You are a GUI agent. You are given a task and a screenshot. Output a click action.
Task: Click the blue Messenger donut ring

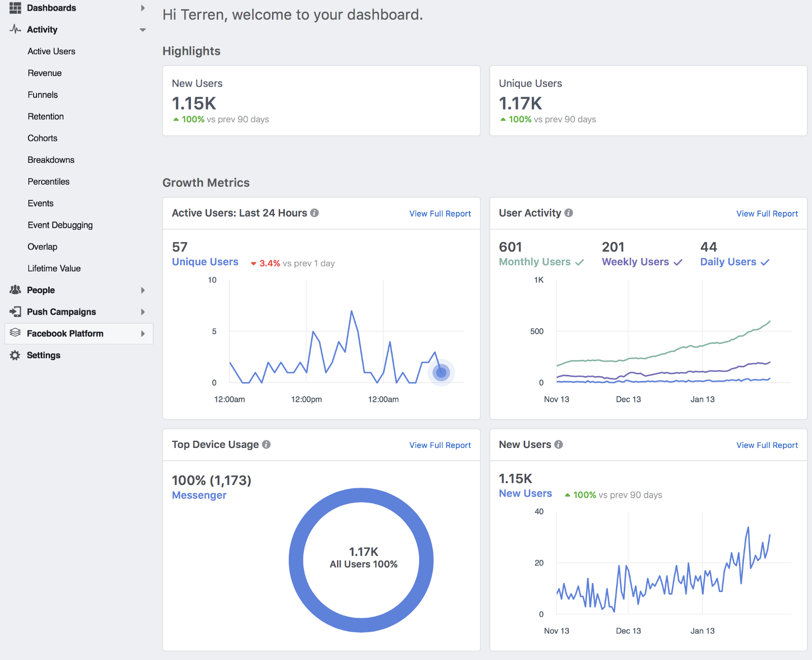[297, 561]
